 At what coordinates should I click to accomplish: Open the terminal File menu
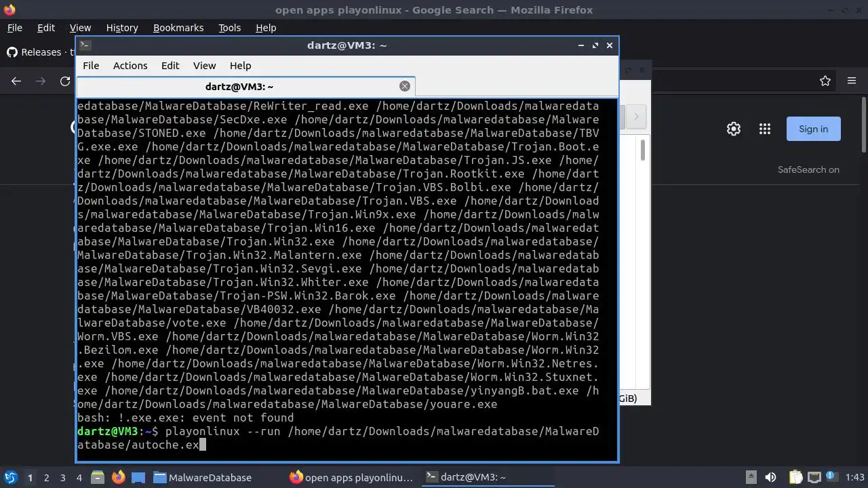point(91,66)
